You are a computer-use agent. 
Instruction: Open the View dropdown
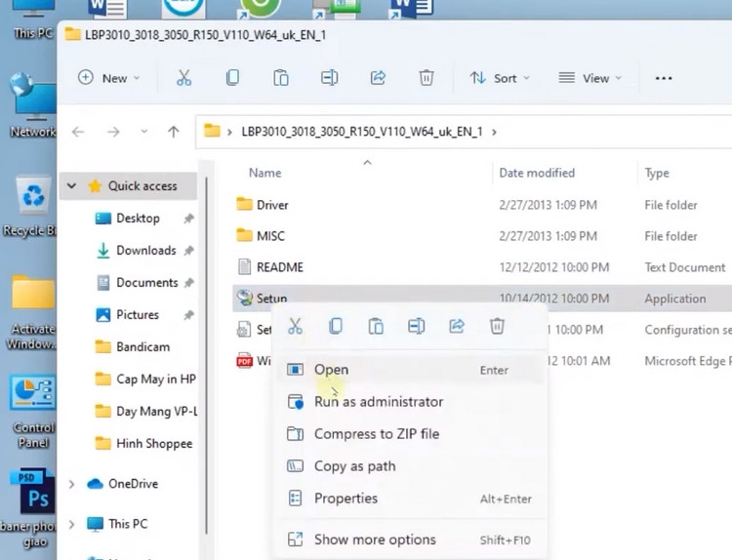pyautogui.click(x=590, y=78)
